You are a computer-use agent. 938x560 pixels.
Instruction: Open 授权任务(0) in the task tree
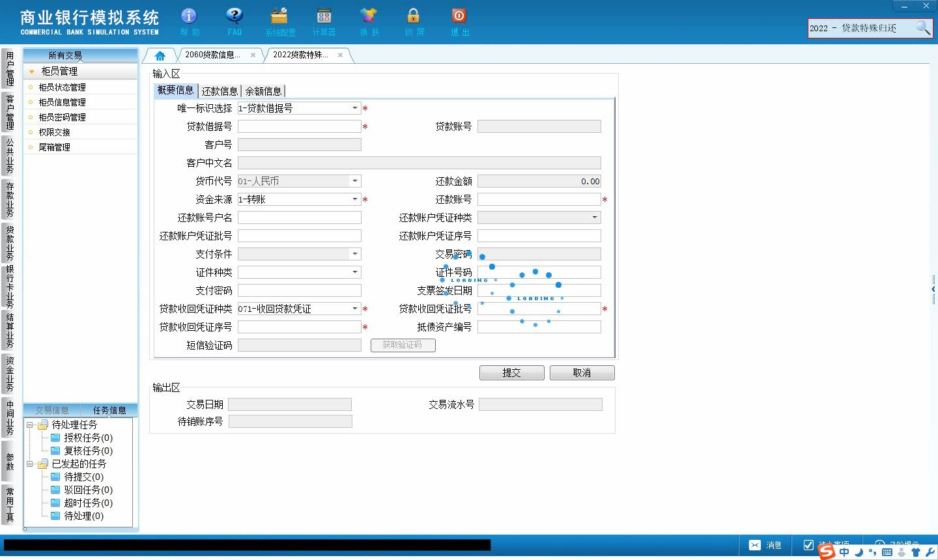88,438
